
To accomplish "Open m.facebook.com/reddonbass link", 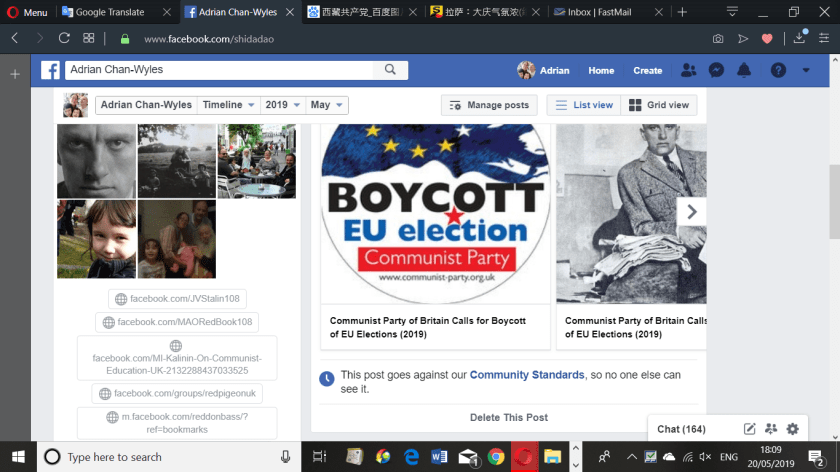I will tap(177, 423).
